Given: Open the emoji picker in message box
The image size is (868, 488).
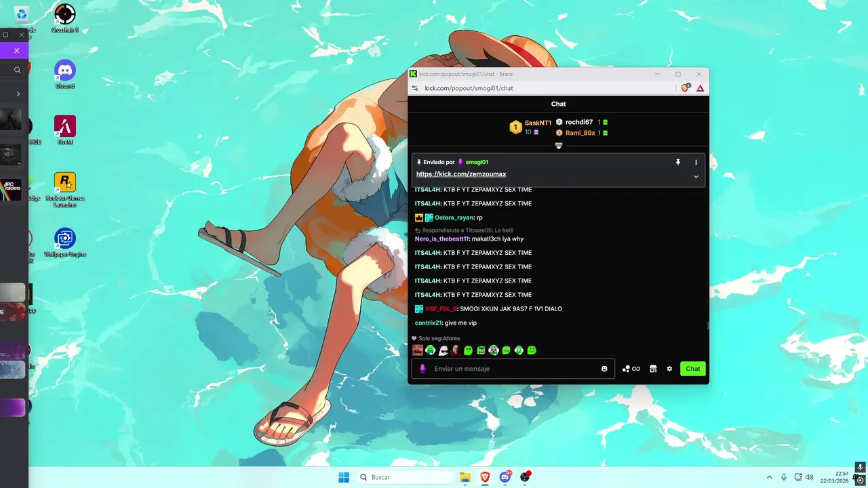Looking at the screenshot, I should pyautogui.click(x=604, y=369).
